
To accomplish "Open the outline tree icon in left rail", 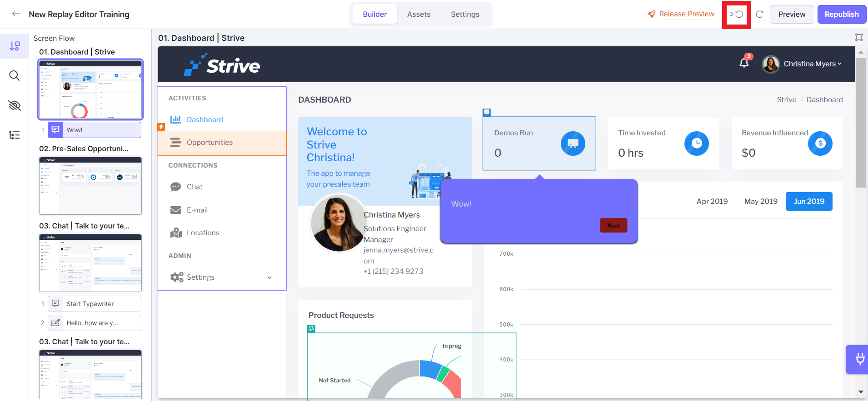I will [x=15, y=135].
